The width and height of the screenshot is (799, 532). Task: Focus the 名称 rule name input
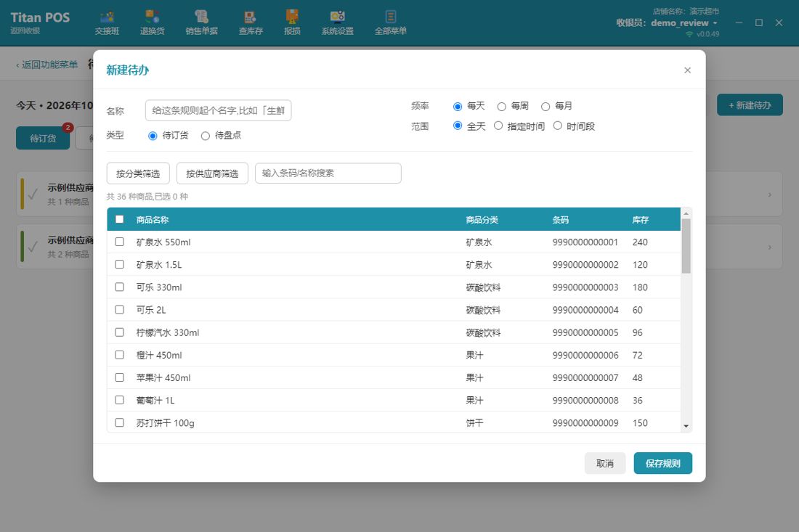(218, 110)
